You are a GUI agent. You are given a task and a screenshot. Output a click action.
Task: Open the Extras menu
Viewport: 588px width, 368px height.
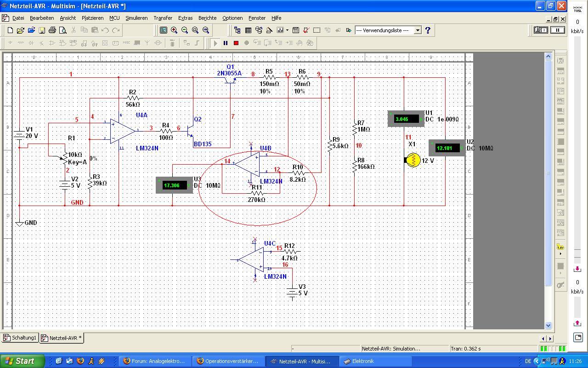click(185, 18)
